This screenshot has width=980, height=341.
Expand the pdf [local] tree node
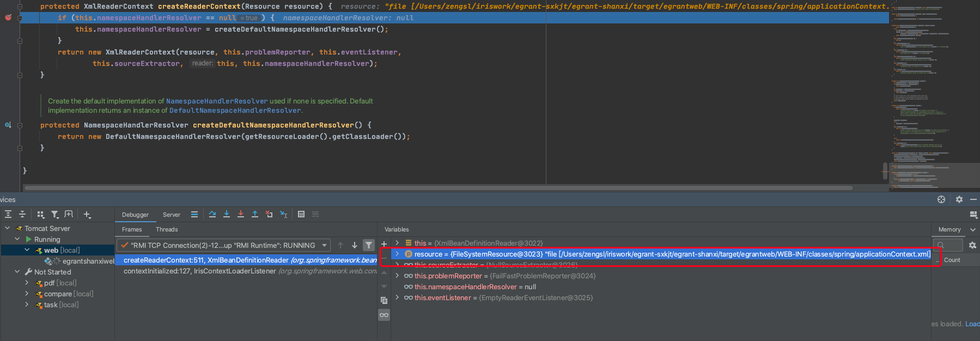coord(27,283)
